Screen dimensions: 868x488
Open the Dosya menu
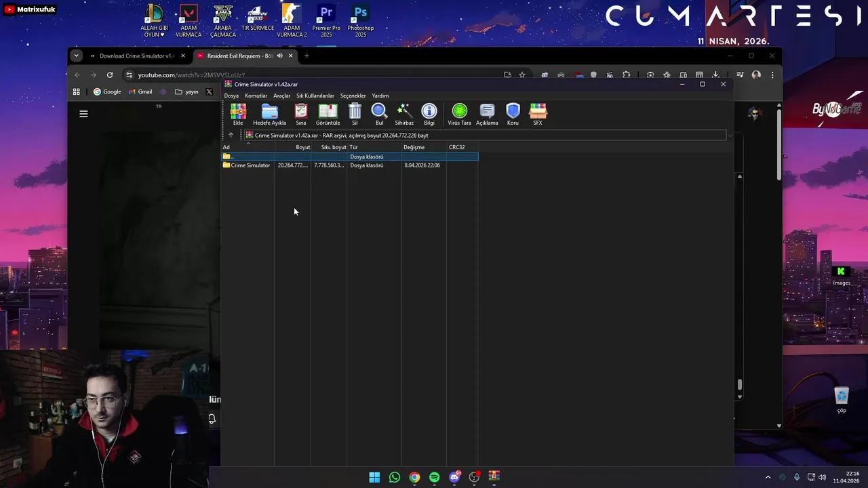231,96
